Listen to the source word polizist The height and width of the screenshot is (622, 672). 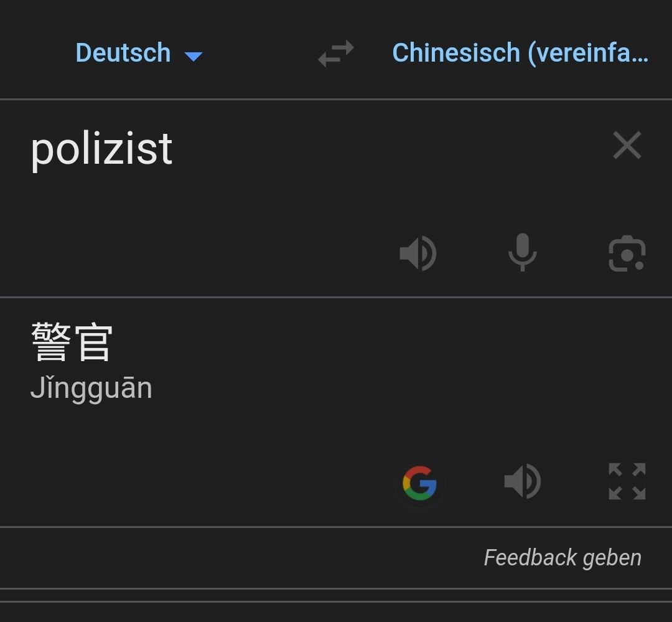[x=418, y=253]
